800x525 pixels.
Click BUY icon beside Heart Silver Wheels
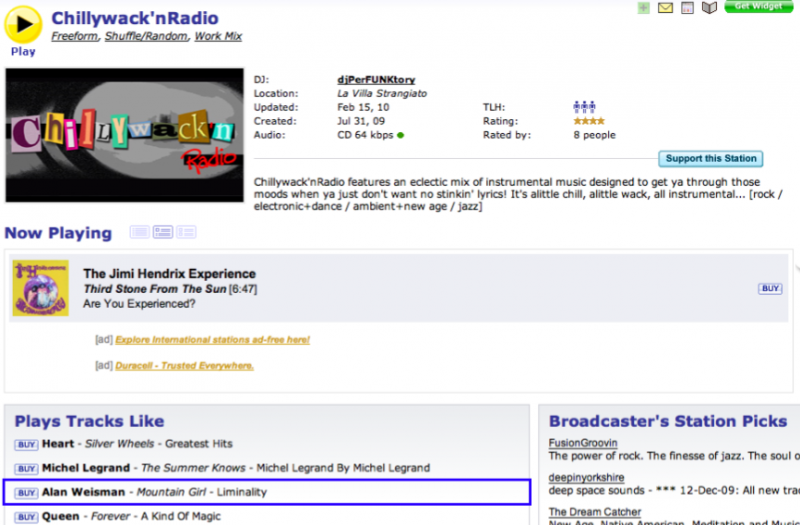tap(26, 444)
